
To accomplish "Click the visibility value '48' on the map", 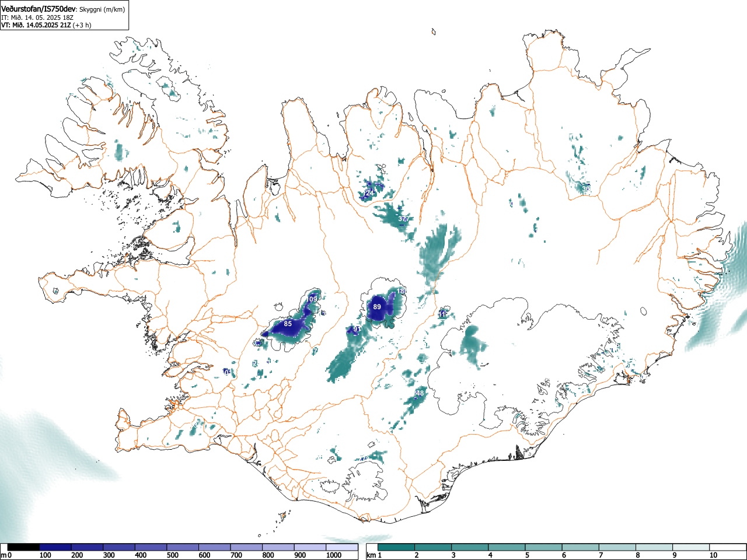I will tap(420, 394).
